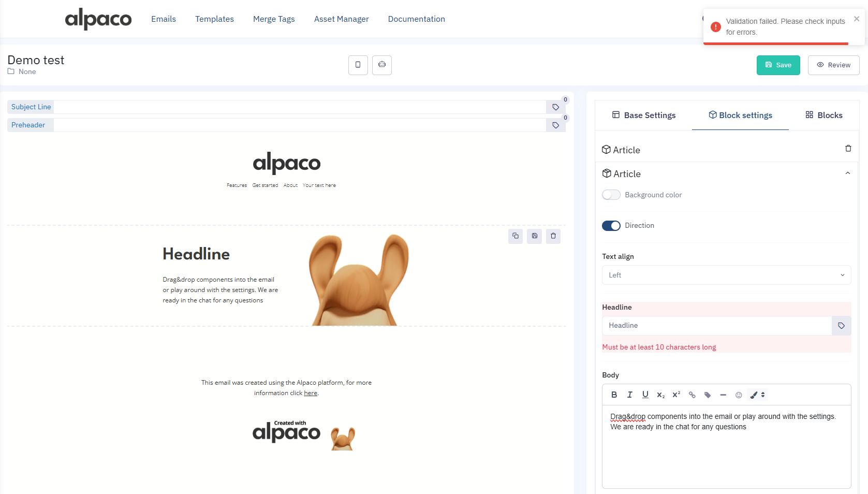The image size is (868, 494).
Task: Click the green Save button
Action: (778, 65)
